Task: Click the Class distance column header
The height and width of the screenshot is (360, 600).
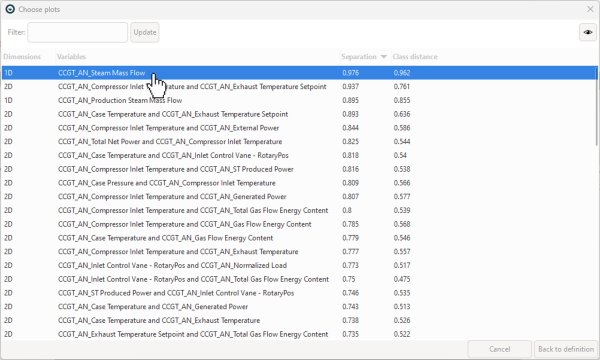Action: tap(415, 57)
